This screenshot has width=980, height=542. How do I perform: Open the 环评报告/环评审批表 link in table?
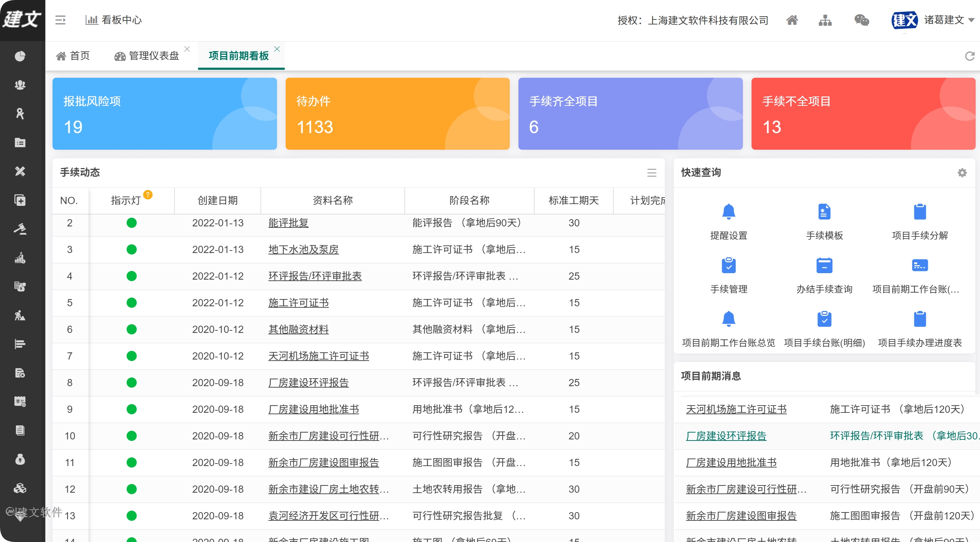click(x=315, y=276)
